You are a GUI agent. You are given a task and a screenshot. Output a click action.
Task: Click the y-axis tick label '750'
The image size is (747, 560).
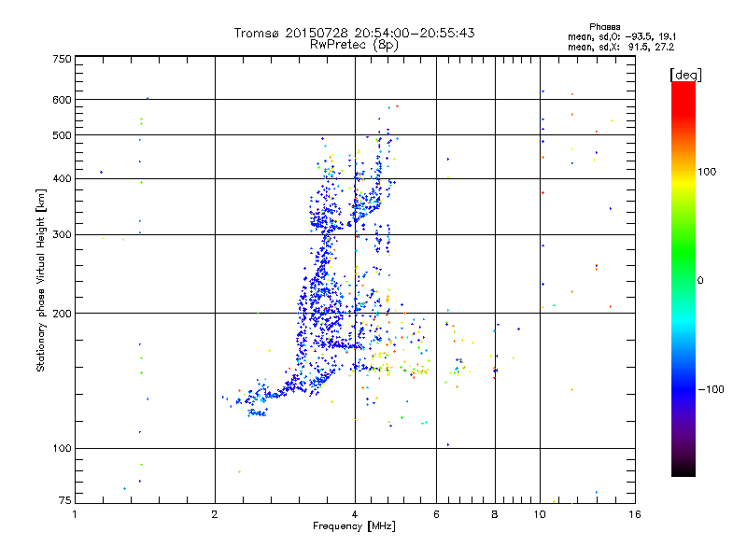tap(62, 59)
